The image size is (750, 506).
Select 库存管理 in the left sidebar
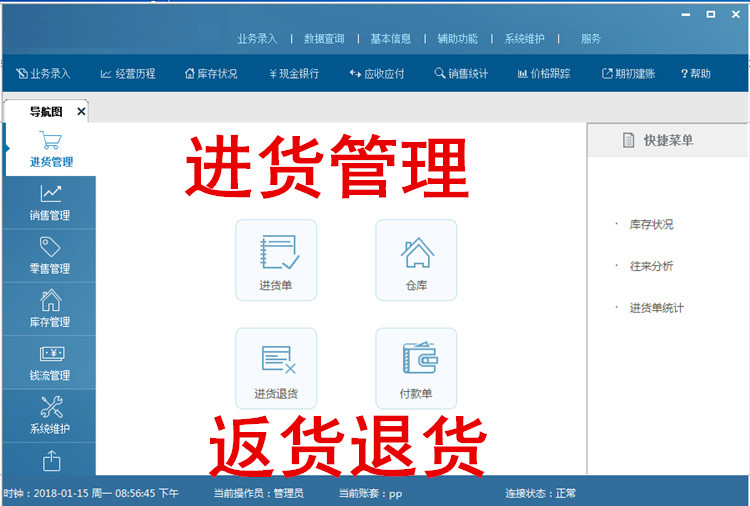50,309
